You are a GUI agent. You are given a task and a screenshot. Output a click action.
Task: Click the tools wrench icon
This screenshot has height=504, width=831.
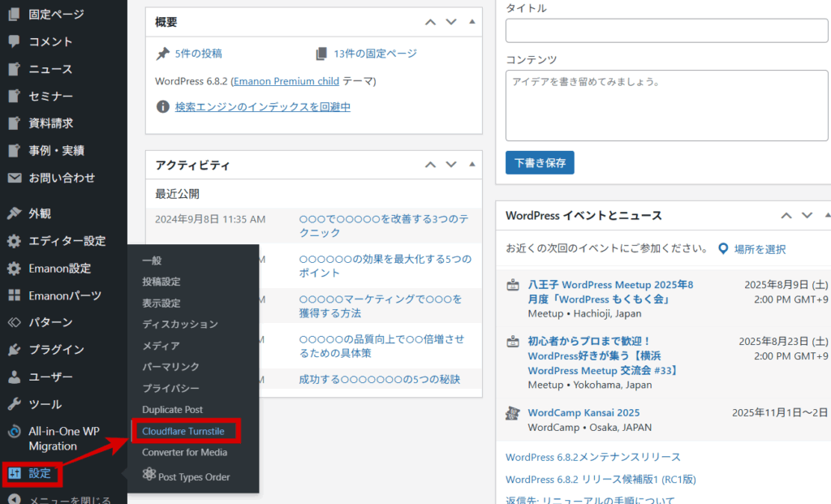(14, 404)
